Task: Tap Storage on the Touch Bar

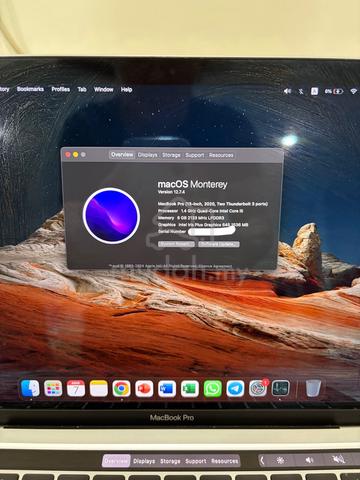Action: tap(170, 461)
